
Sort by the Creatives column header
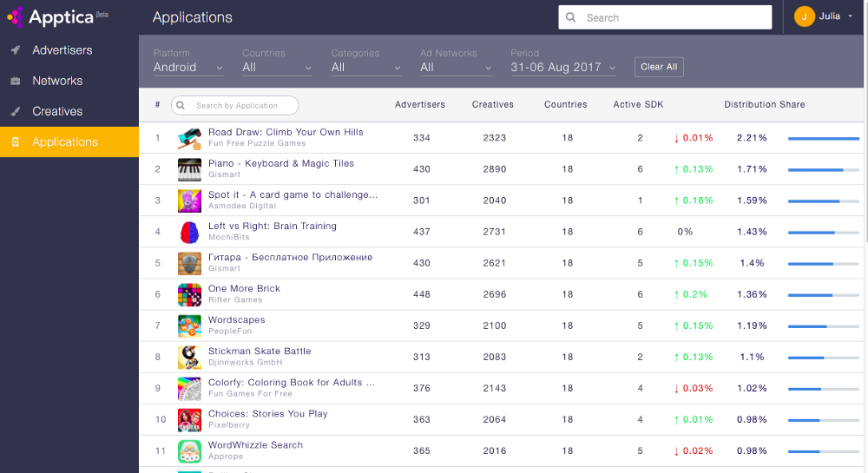click(493, 104)
